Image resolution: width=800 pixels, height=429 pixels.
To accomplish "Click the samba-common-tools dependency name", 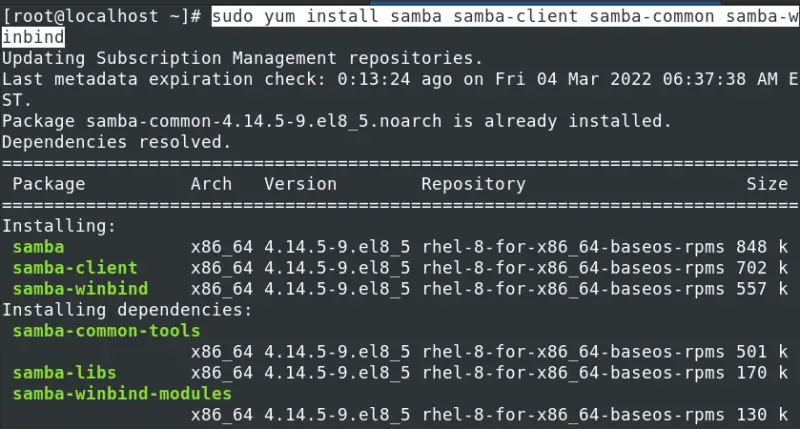I will [106, 331].
